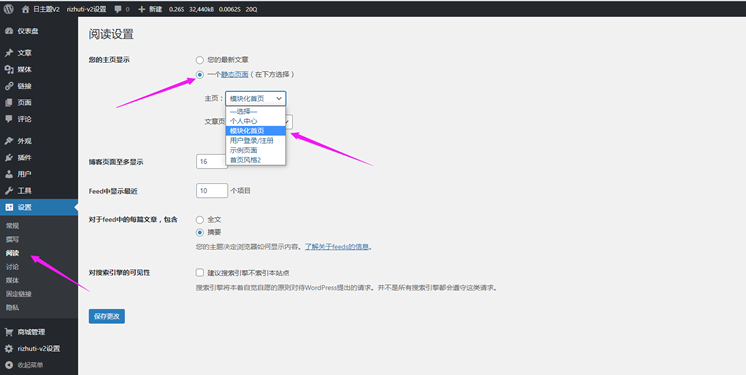Choose 摘要 radio for feed articles
The width and height of the screenshot is (746, 375).
pyautogui.click(x=200, y=232)
